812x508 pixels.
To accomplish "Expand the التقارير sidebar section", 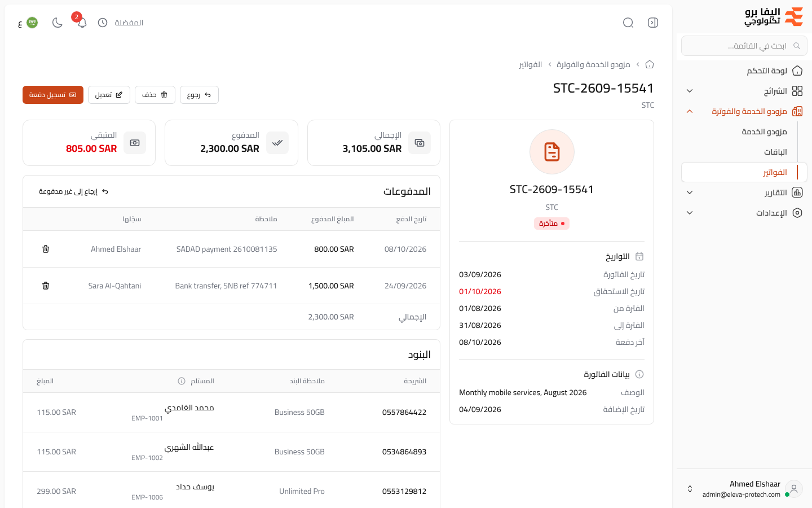I will tap(744, 192).
